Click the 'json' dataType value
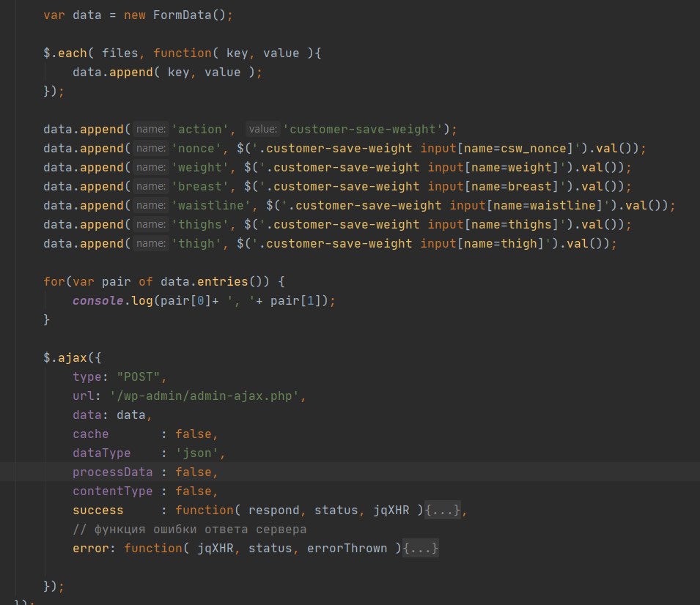This screenshot has height=605, width=700. (196, 453)
